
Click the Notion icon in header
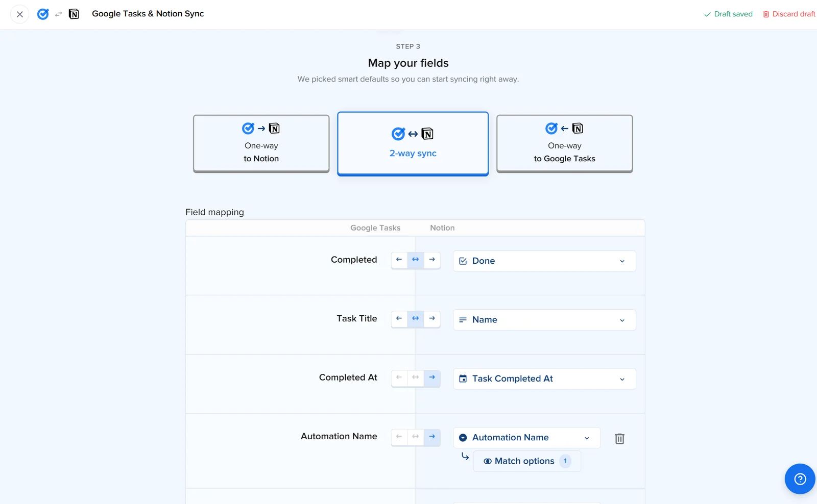pos(74,14)
